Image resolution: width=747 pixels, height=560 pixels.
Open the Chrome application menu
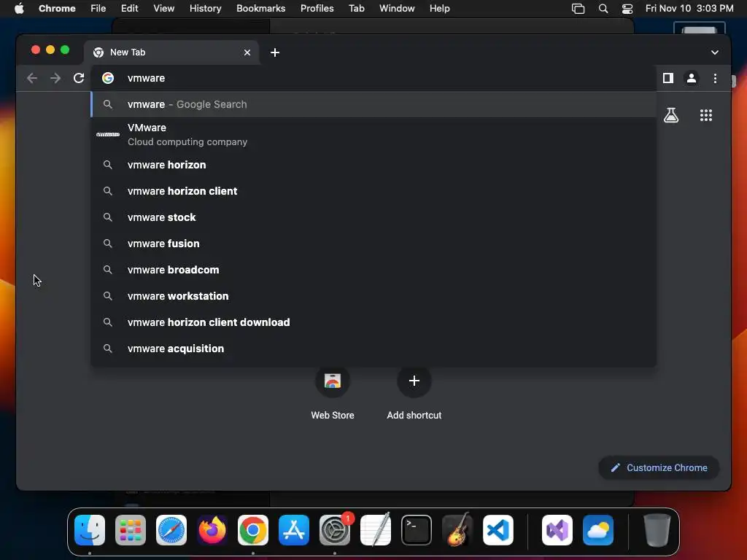tap(57, 9)
